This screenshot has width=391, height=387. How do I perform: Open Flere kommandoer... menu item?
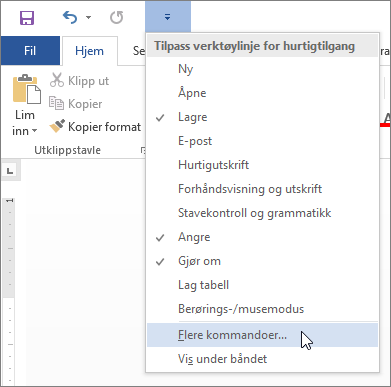click(x=262, y=335)
